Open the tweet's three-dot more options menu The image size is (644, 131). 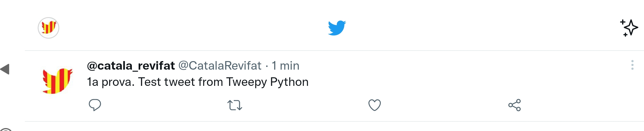pos(632,65)
